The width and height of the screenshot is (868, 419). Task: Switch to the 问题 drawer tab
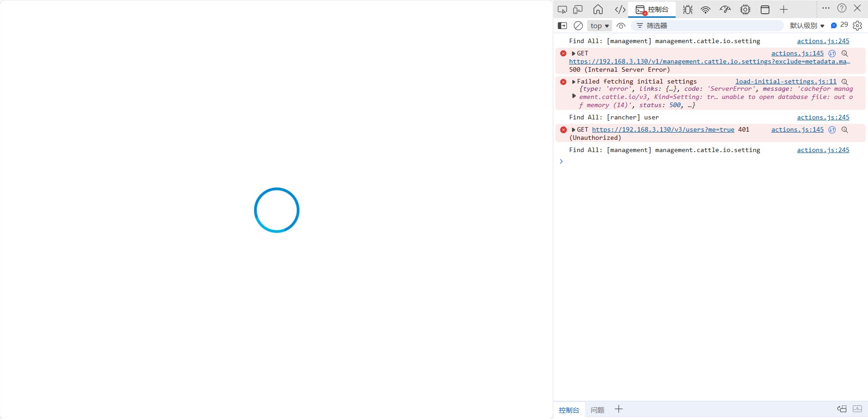click(x=597, y=410)
